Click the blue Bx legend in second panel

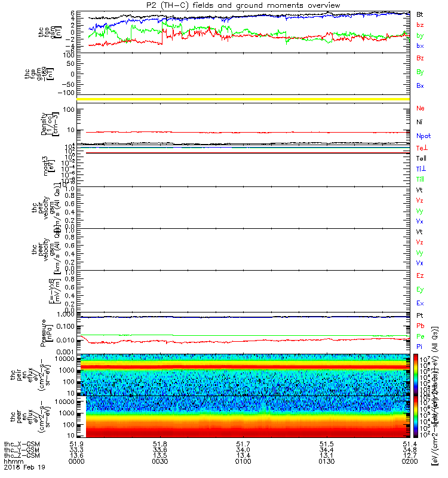(420, 85)
